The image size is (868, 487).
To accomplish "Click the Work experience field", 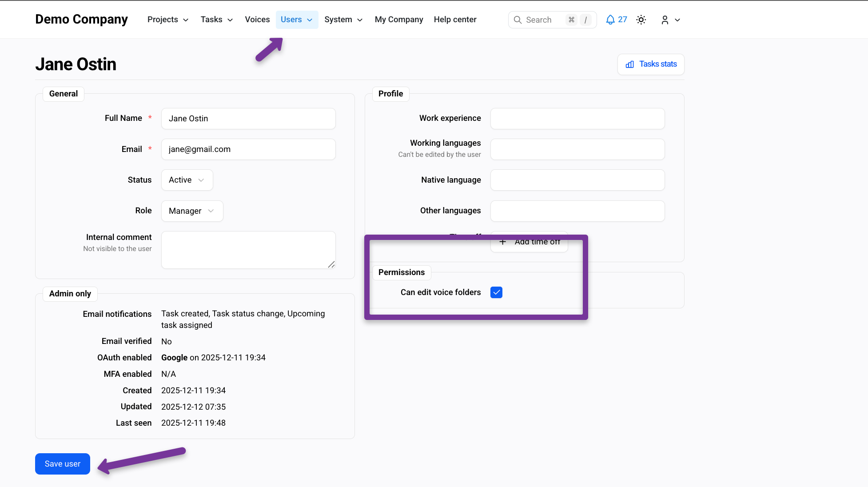I will [x=577, y=119].
